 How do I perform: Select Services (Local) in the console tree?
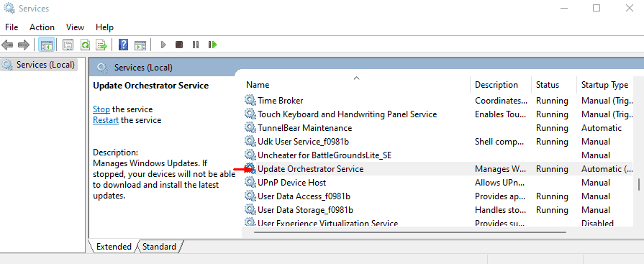39,65
